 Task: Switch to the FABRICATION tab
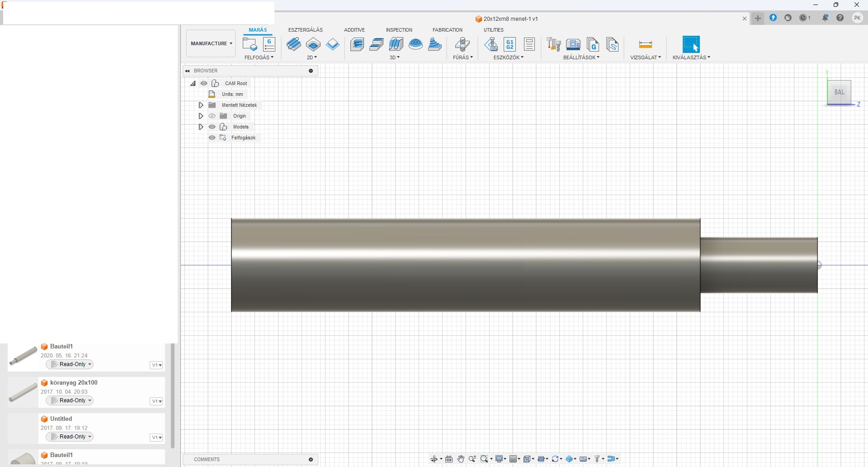point(448,30)
